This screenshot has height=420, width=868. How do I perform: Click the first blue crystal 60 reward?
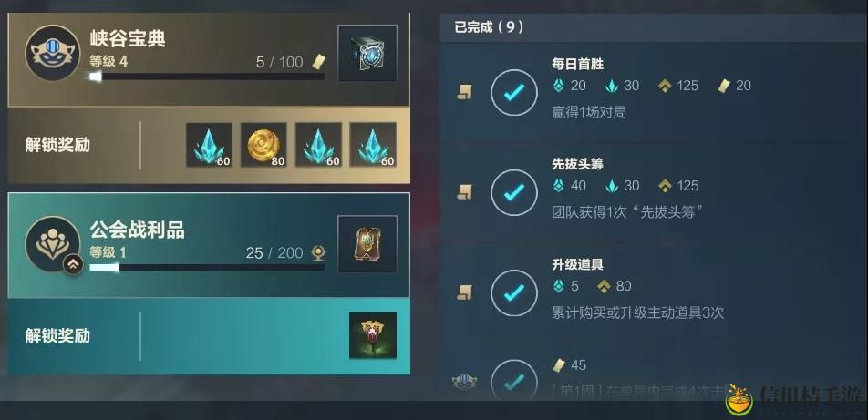[209, 145]
